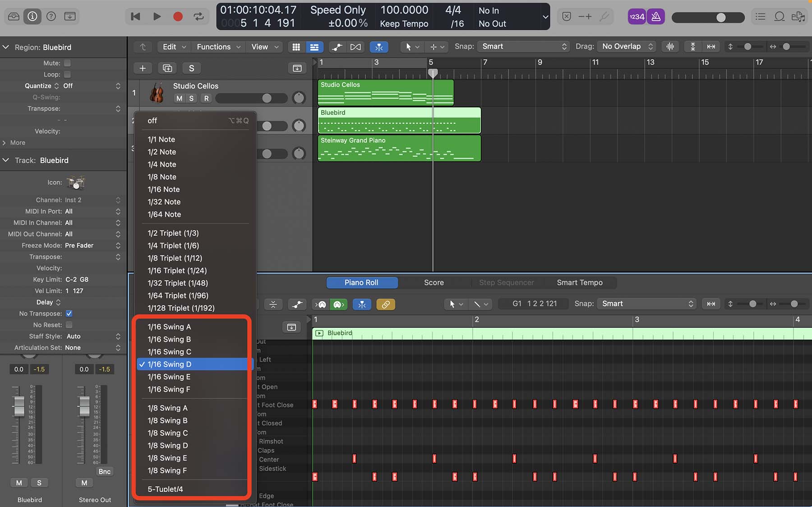Open the Loop Browser icon
Screen dimensions: 812x507
point(780,17)
